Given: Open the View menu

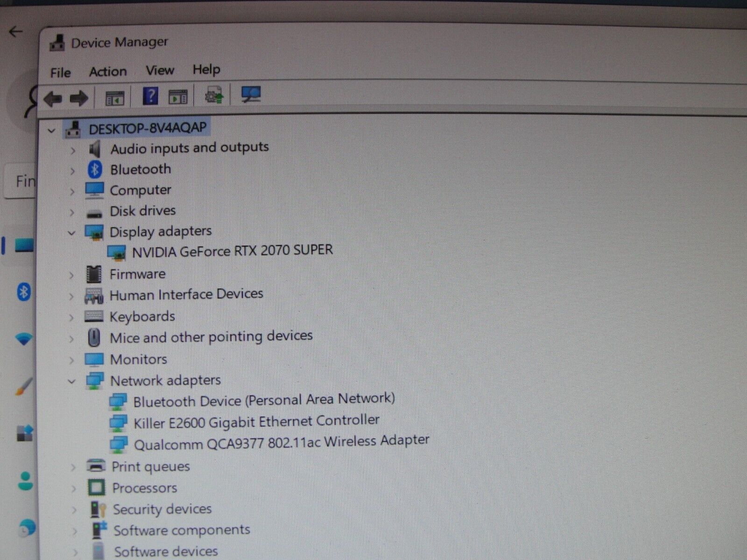Looking at the screenshot, I should [160, 70].
